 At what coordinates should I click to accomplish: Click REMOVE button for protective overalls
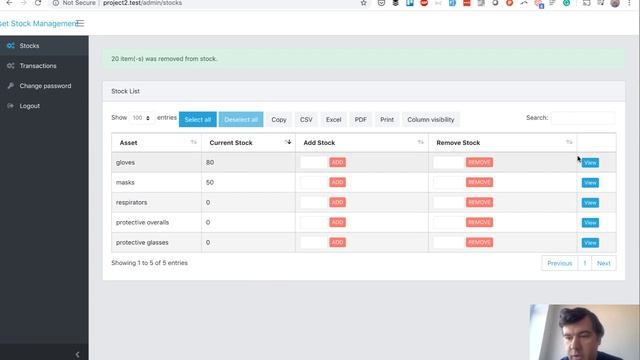(479, 222)
